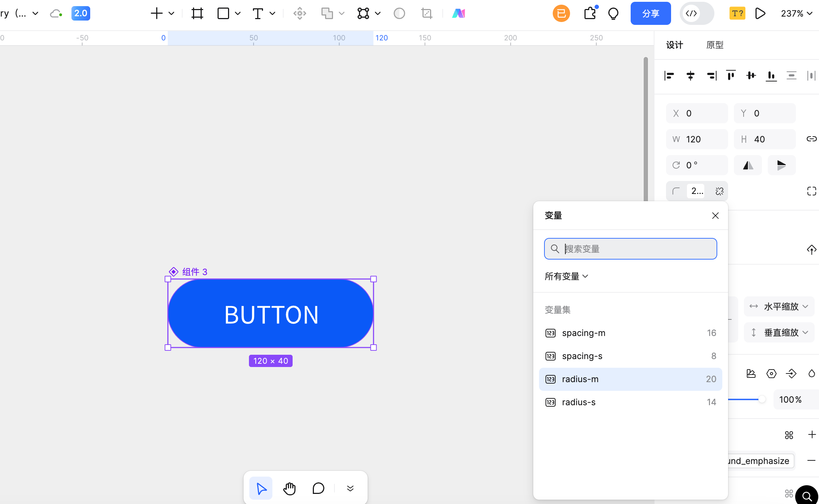
Task: Open the 垂直缩放 constraint dropdown
Action: (x=779, y=332)
